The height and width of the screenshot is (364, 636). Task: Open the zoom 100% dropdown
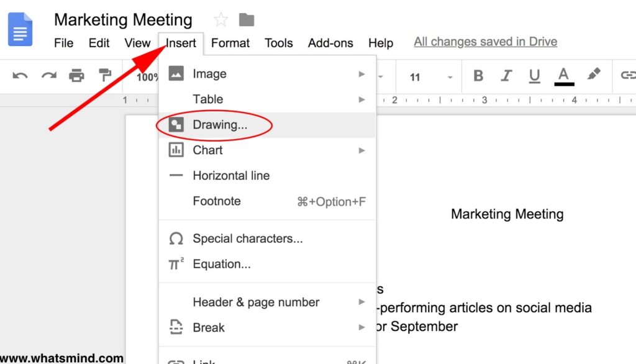147,77
